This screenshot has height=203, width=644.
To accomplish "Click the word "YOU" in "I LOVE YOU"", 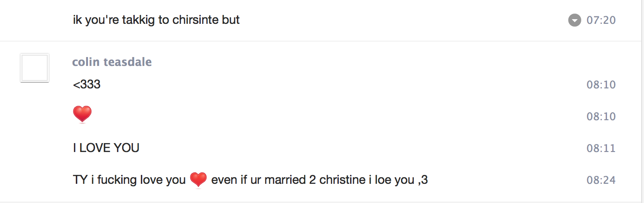I will pyautogui.click(x=126, y=148).
